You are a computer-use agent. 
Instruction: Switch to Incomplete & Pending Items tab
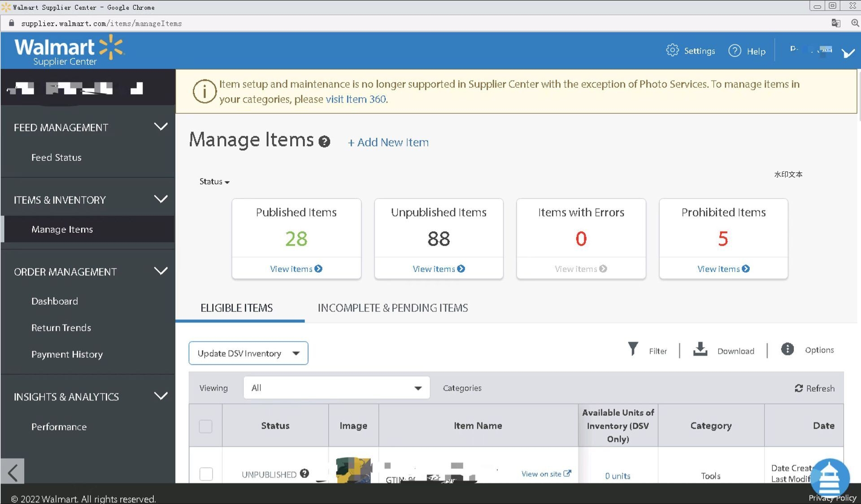(x=392, y=308)
